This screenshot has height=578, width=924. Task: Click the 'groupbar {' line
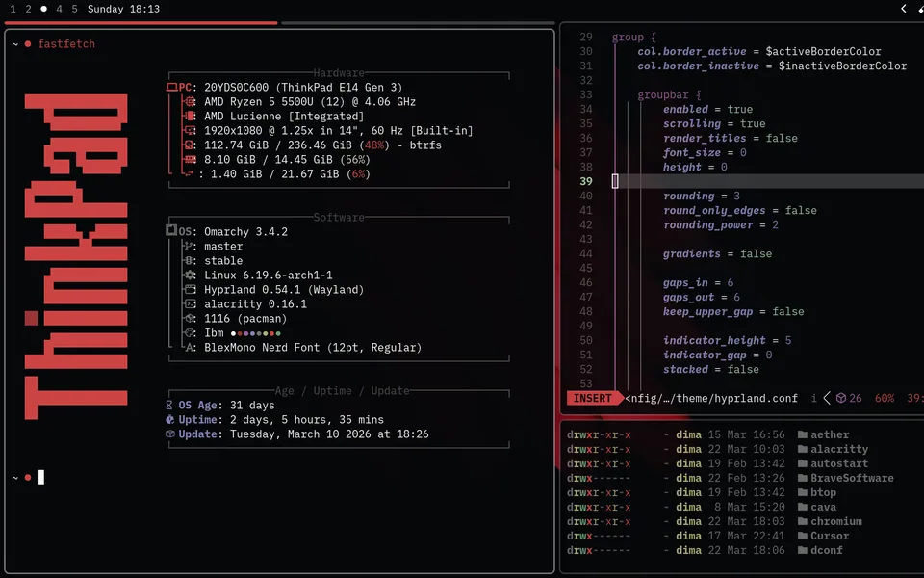[x=670, y=94]
